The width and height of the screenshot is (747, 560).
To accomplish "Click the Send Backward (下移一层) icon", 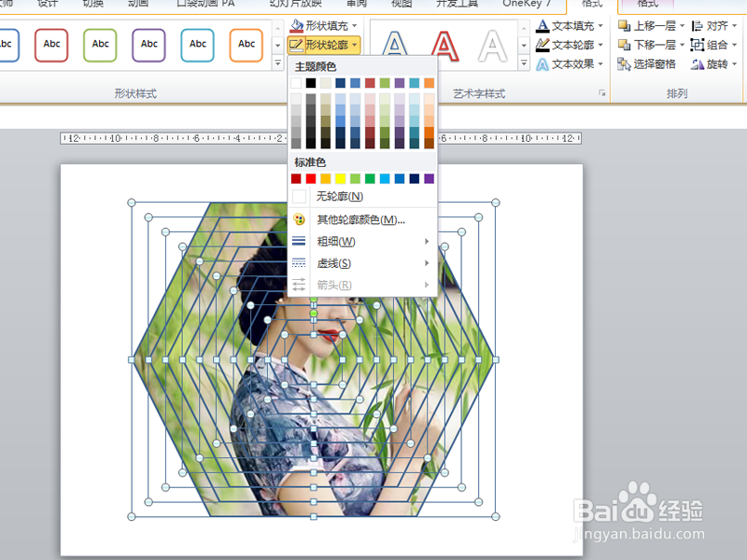I will [x=624, y=45].
